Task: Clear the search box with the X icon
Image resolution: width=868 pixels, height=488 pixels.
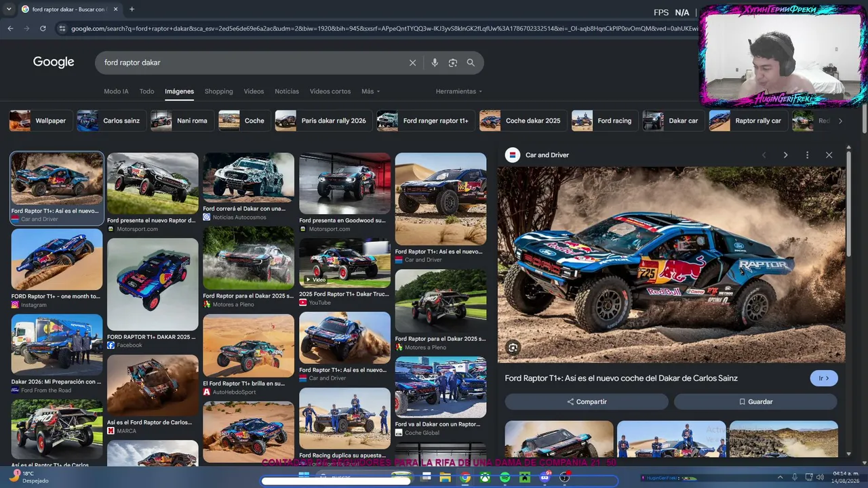Action: pyautogui.click(x=412, y=62)
